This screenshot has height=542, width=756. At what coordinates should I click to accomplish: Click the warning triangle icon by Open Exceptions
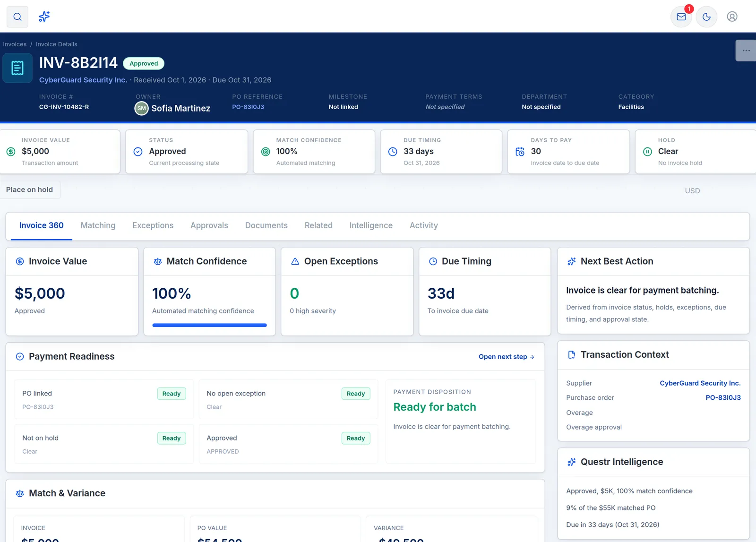click(295, 261)
